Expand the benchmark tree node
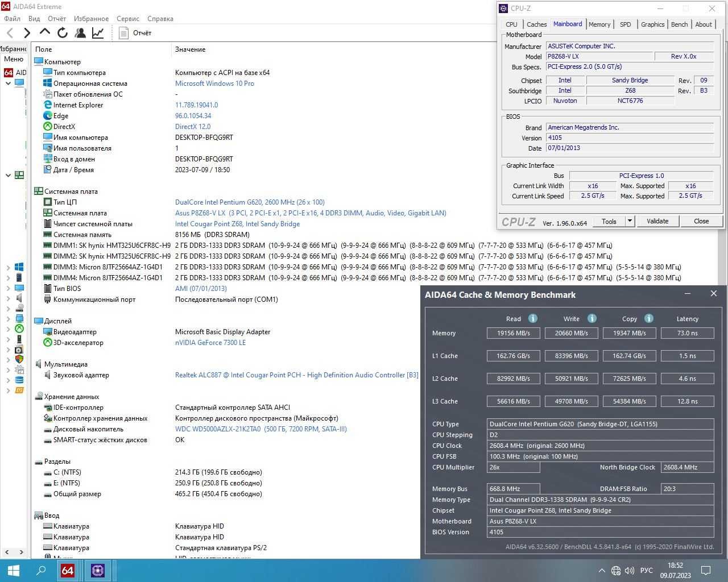Screen dimensions: 728x582 [x=8, y=391]
